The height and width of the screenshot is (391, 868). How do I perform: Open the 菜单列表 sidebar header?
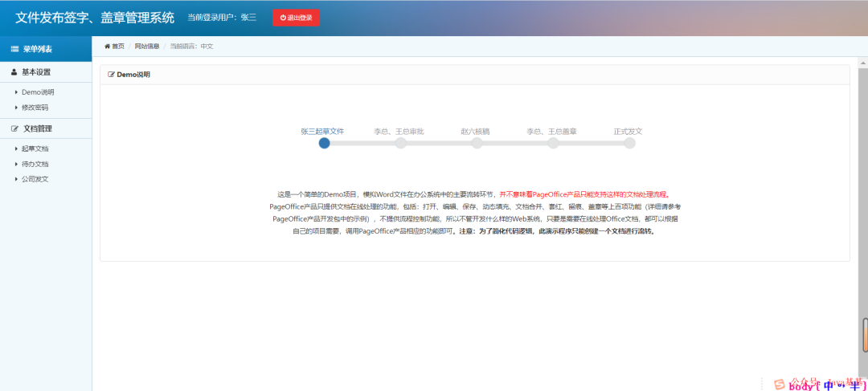tap(46, 49)
